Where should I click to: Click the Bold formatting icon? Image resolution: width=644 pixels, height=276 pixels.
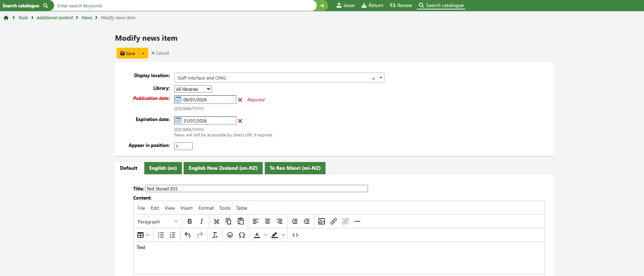[190, 221]
